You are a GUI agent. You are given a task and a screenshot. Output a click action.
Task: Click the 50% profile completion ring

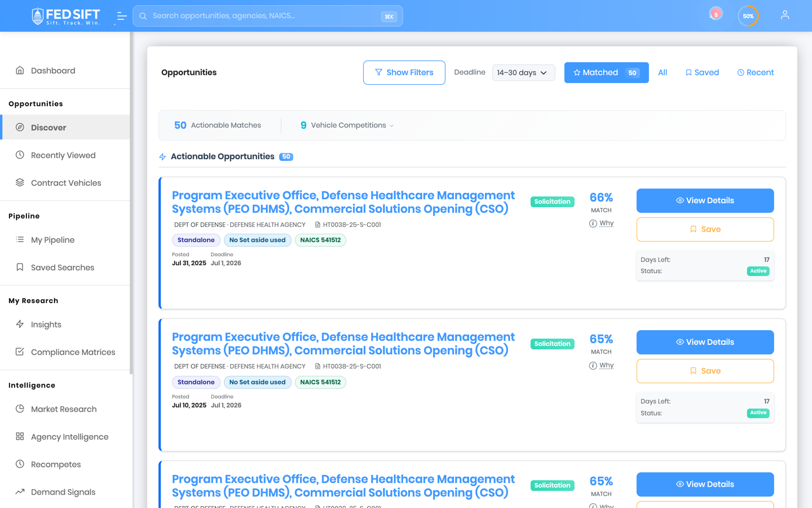[x=748, y=16]
